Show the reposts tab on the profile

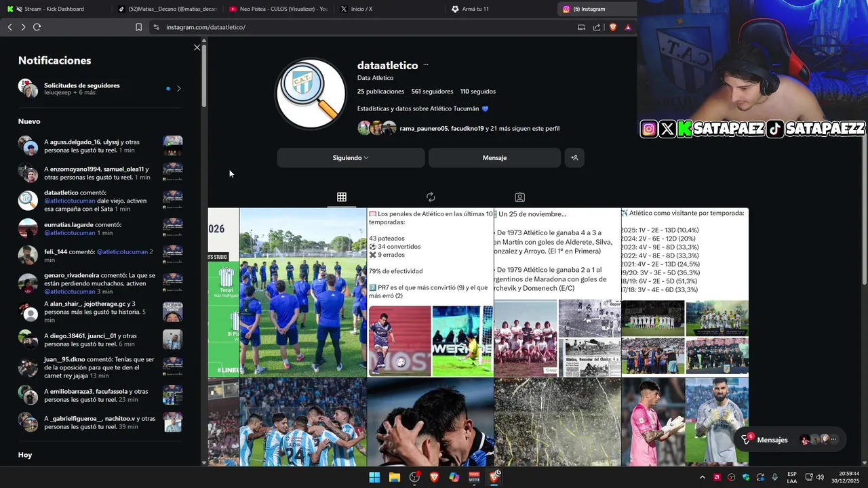(431, 197)
